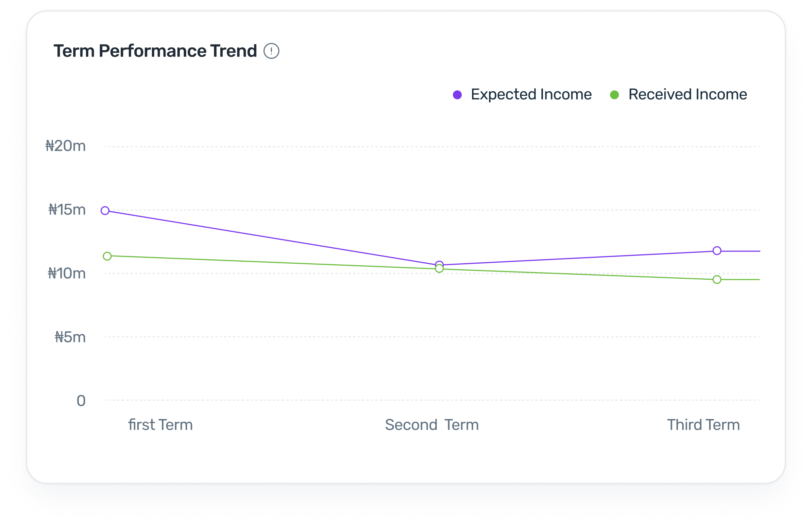The image size is (812, 526).
Task: Click the green Received Income legend dot
Action: click(615, 95)
